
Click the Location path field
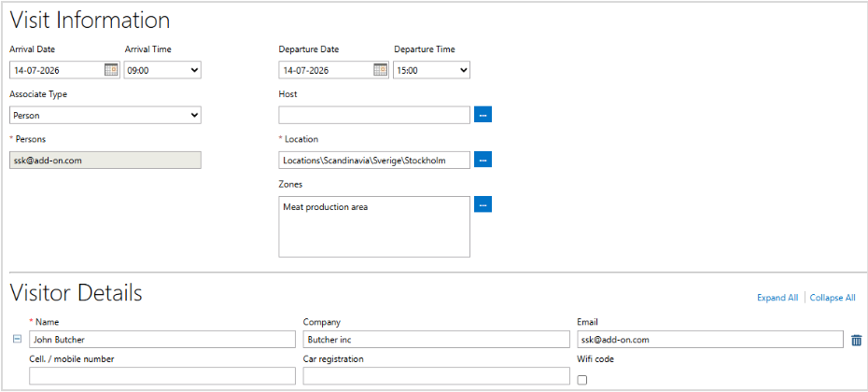tap(374, 160)
